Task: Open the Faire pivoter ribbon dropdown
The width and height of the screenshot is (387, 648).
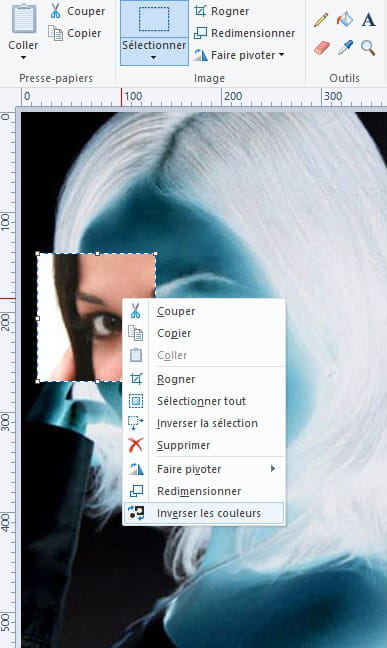Action: pos(239,55)
